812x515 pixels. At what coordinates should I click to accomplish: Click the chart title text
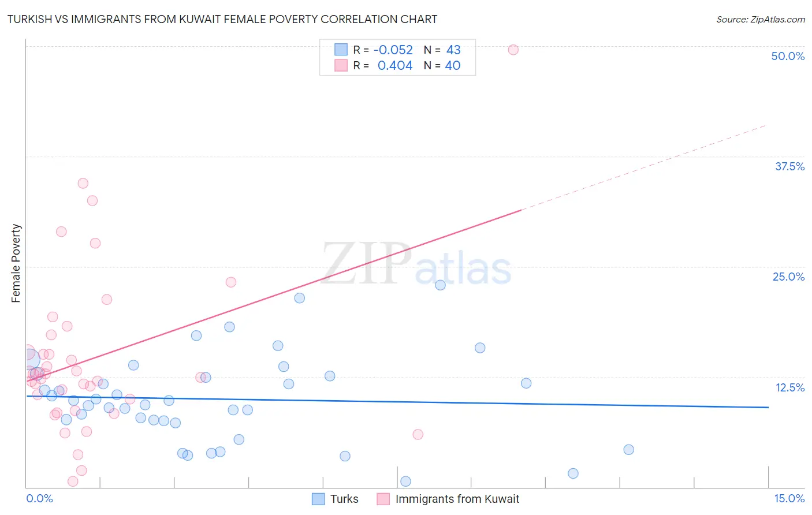[x=222, y=19]
